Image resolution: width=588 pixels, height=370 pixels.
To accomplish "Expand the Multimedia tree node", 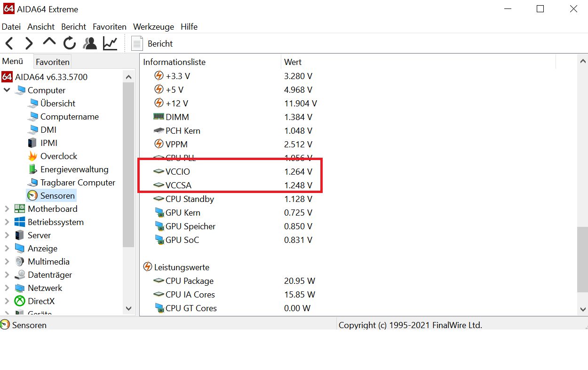I will click(x=7, y=261).
